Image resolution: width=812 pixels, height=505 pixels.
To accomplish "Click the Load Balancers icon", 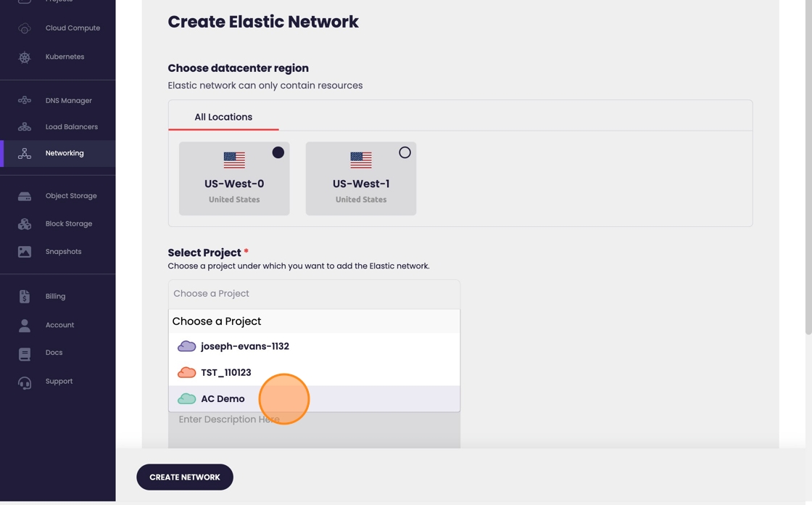I will (x=25, y=127).
